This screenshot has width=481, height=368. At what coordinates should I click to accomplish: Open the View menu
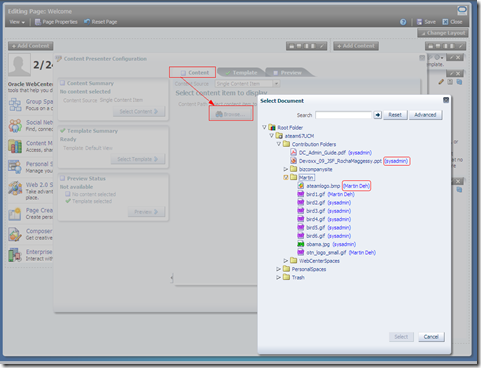[x=17, y=22]
